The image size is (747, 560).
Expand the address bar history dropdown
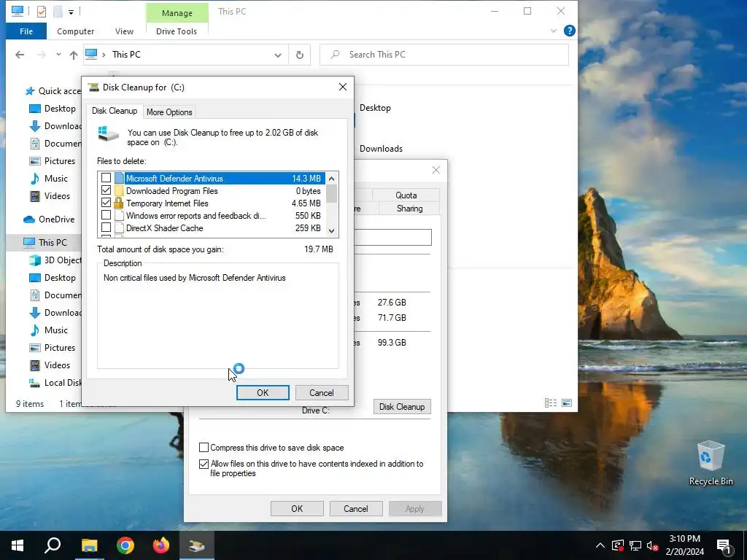278,55
